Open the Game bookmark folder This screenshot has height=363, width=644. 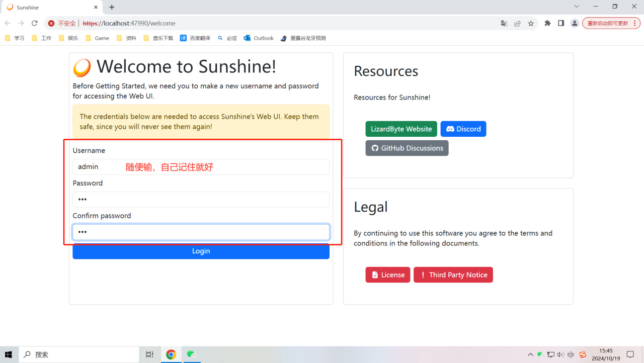(x=98, y=38)
